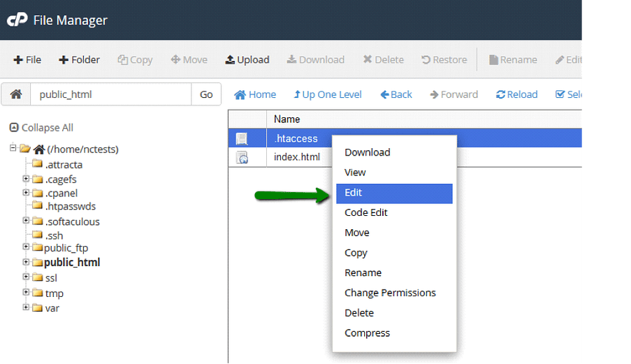Select Change Permissions in context menu
Image resolution: width=631 pixels, height=364 pixels.
390,293
